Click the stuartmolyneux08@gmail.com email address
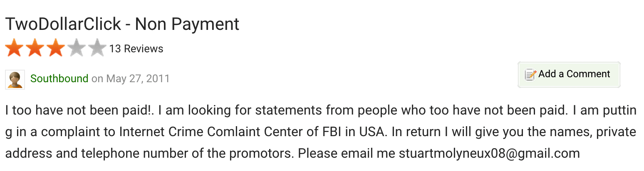 (489, 154)
